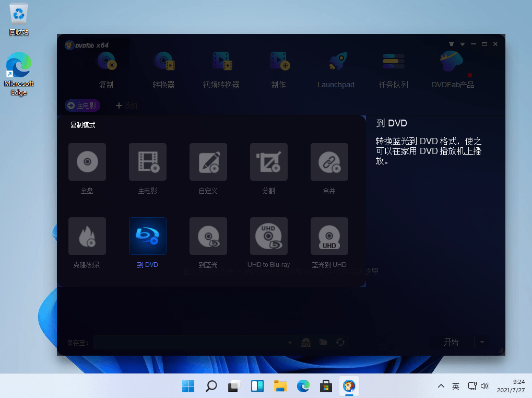This screenshot has height=398, width=532.
Task: Click the refresh output path icon
Action: click(340, 342)
